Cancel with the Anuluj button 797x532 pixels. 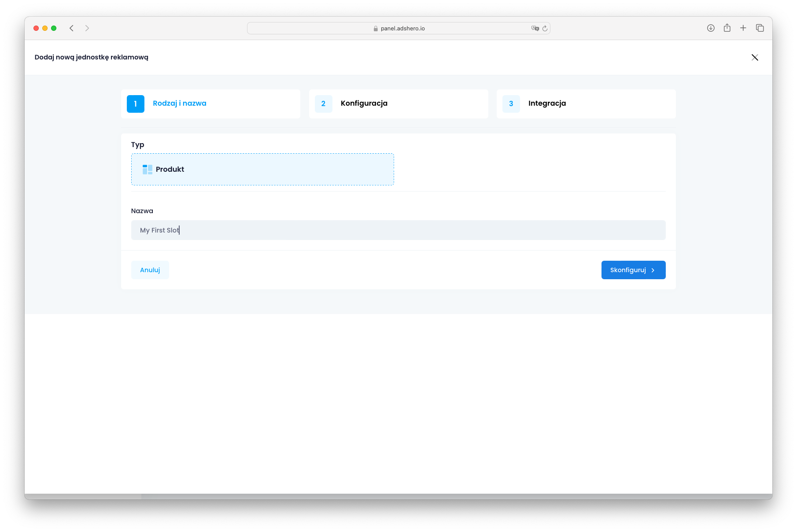pyautogui.click(x=150, y=270)
